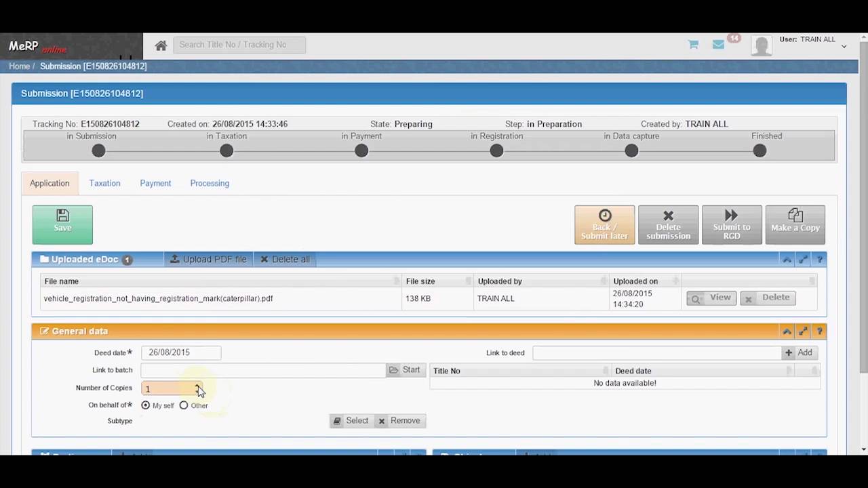
Task: Maximize the General data panel
Action: tap(803, 331)
